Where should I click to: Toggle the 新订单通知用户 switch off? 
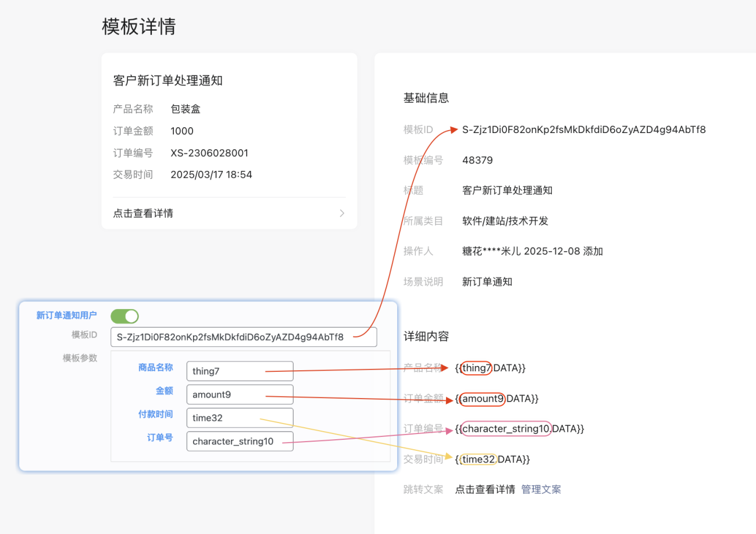(124, 316)
